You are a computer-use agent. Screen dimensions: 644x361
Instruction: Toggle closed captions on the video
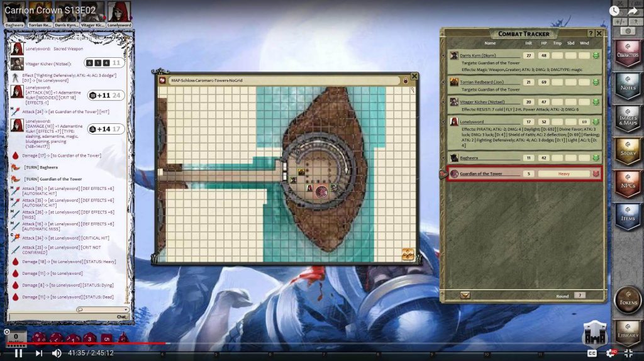click(x=592, y=353)
